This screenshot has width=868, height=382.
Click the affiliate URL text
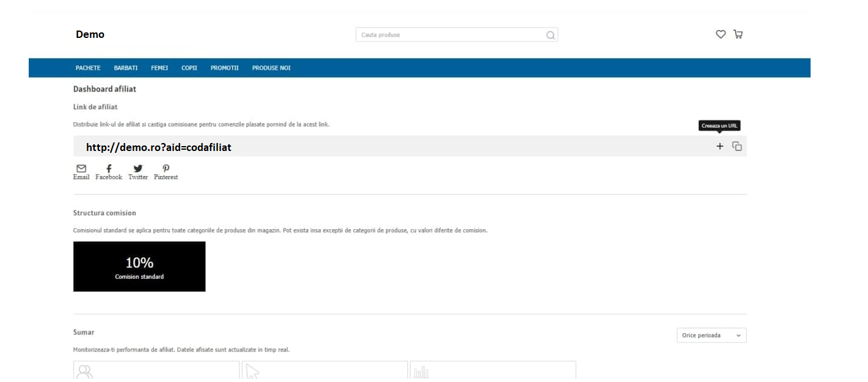click(159, 147)
